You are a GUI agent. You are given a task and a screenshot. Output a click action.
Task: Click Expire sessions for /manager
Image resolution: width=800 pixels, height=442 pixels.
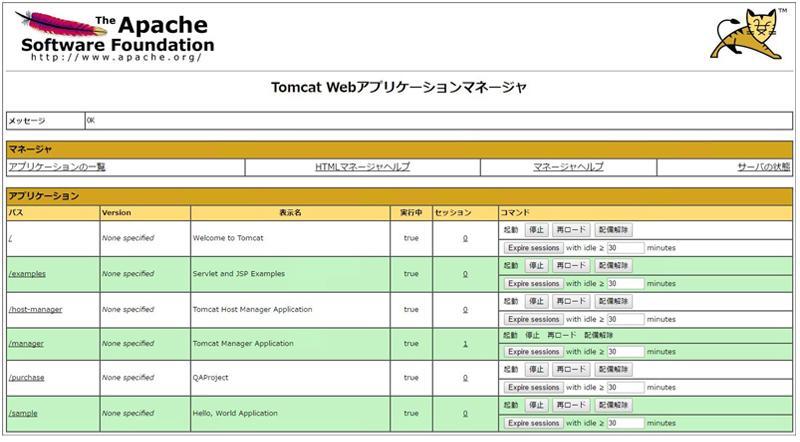(534, 352)
